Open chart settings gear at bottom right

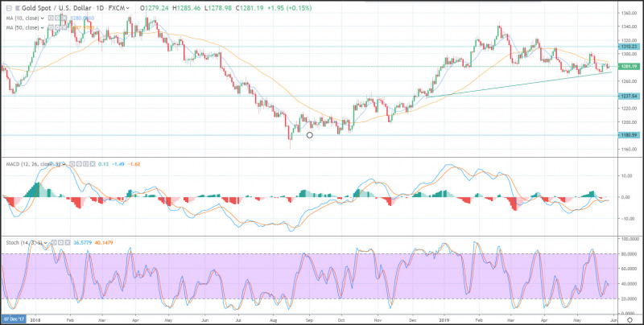(x=630, y=319)
